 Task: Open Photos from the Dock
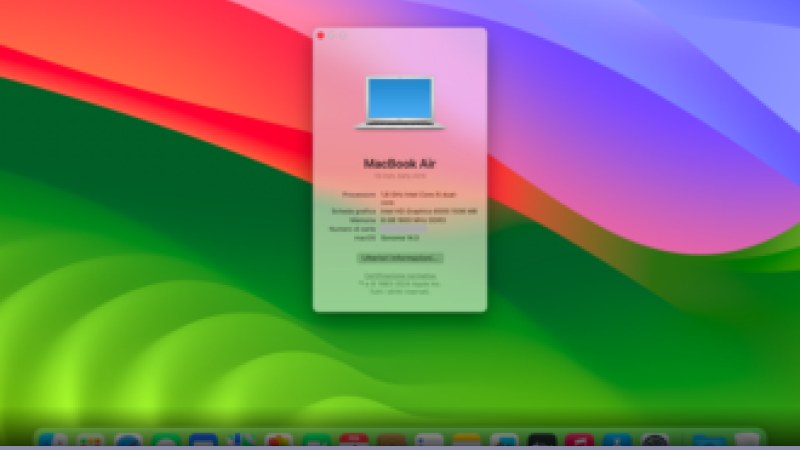pyautogui.click(x=279, y=441)
